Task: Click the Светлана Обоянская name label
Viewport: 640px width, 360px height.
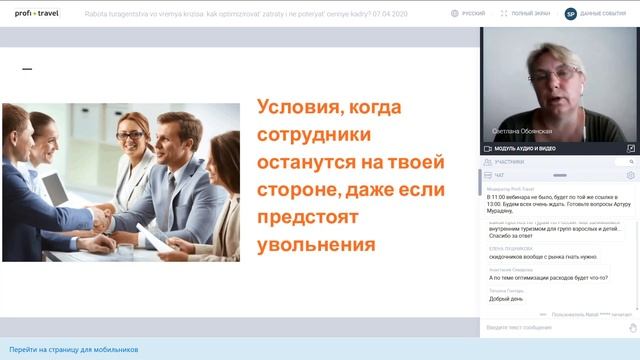Action: point(522,131)
